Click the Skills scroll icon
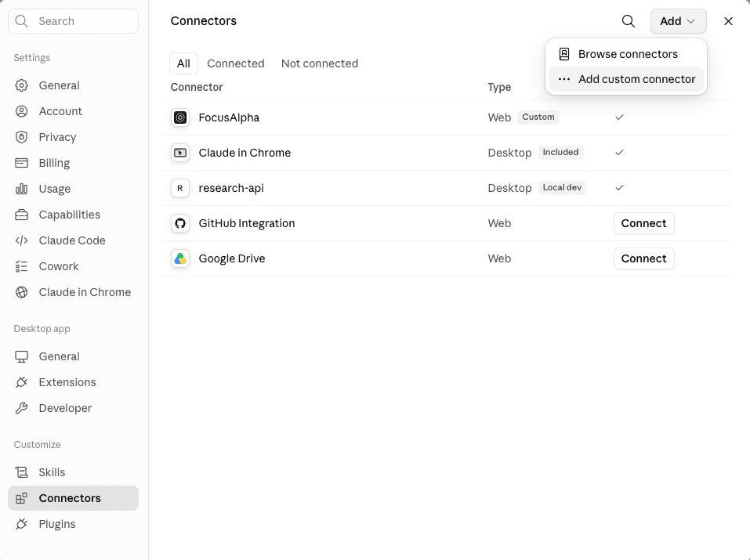This screenshot has width=750, height=560. (21, 472)
